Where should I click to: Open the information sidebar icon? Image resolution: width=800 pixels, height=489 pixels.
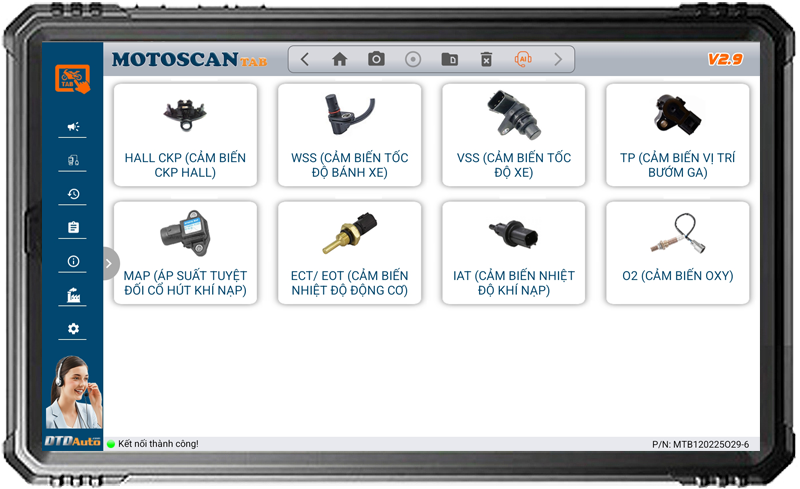[73, 261]
